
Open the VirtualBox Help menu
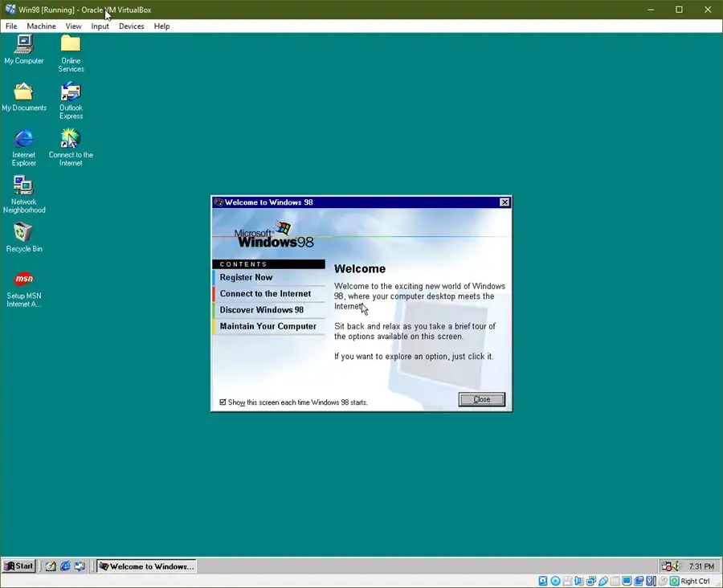pyautogui.click(x=161, y=27)
